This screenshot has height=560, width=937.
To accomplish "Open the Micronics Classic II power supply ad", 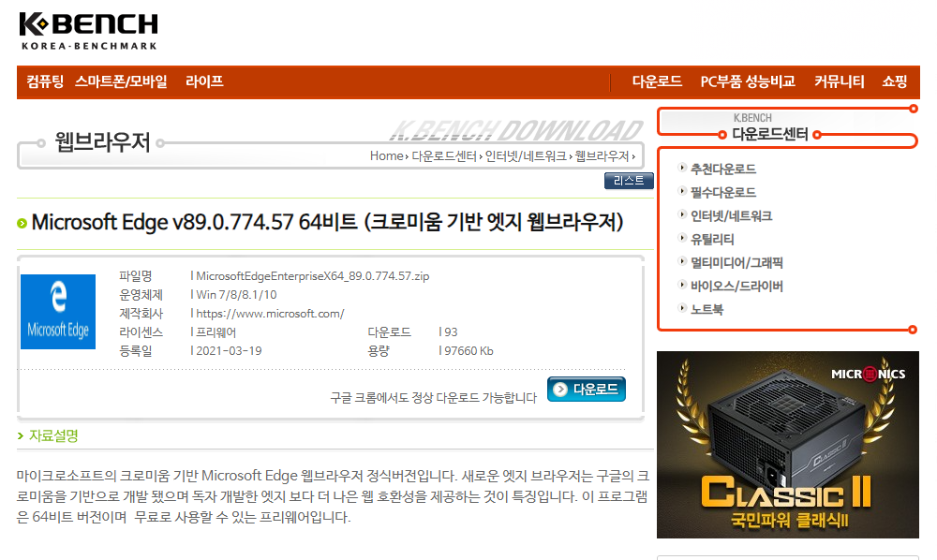I will tap(788, 445).
